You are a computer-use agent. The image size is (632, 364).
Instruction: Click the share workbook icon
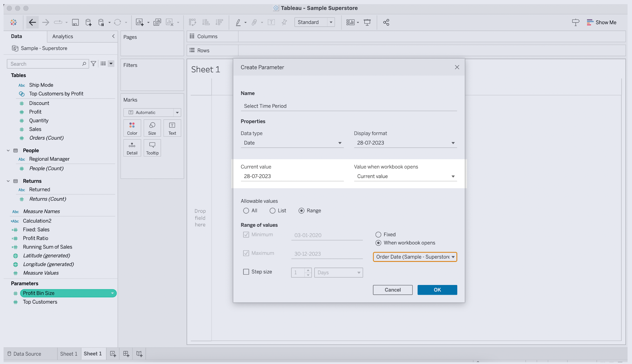coord(386,22)
